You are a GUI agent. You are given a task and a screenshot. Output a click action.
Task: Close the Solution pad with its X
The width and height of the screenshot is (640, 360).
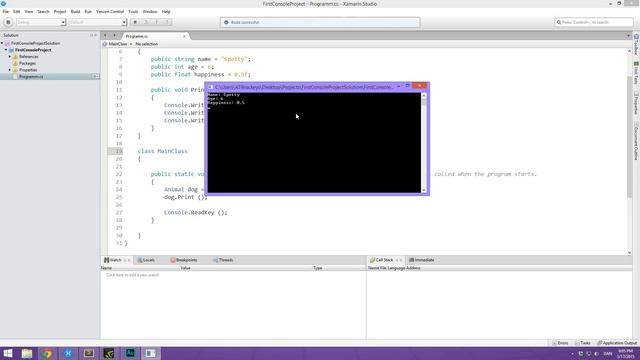pyautogui.click(x=96, y=36)
